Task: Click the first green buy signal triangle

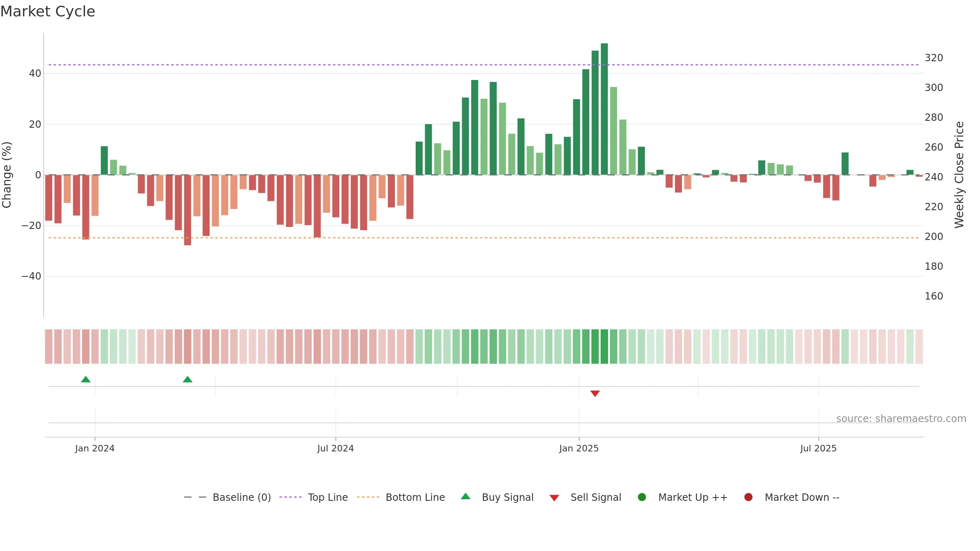Action: tap(86, 379)
